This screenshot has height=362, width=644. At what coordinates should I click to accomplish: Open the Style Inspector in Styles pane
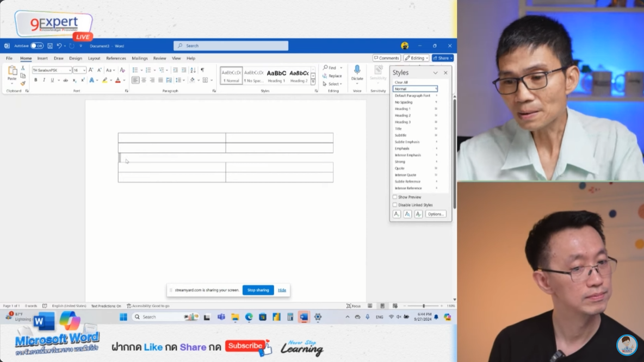[x=407, y=214]
